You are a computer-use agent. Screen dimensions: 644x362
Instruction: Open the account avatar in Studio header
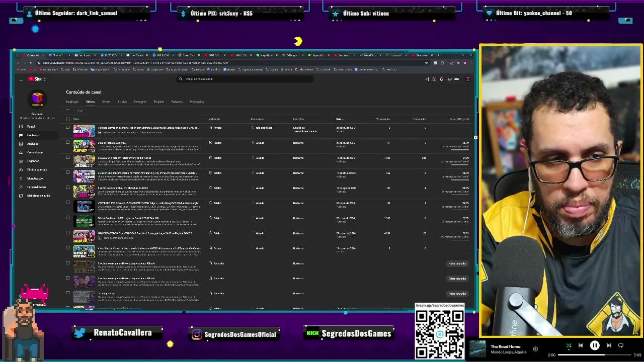click(x=467, y=79)
